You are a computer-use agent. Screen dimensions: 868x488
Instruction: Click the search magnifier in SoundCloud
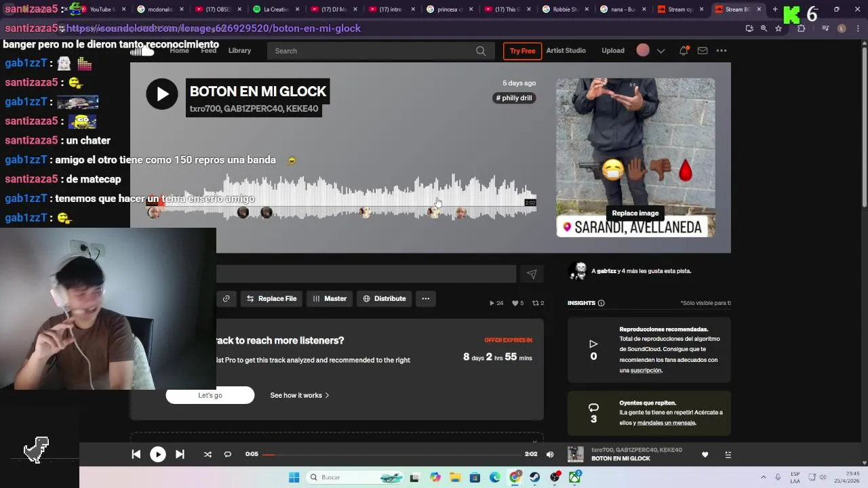point(481,51)
